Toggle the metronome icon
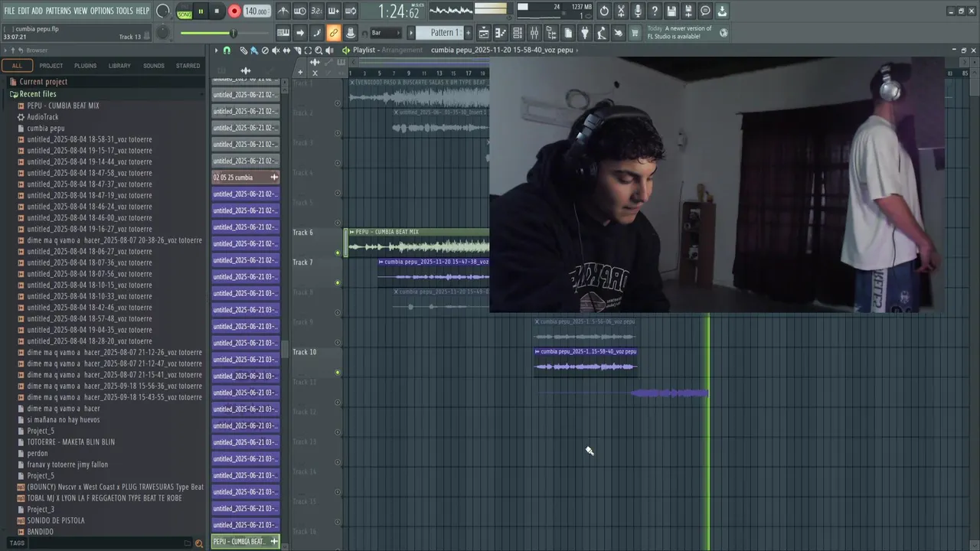 [x=284, y=11]
